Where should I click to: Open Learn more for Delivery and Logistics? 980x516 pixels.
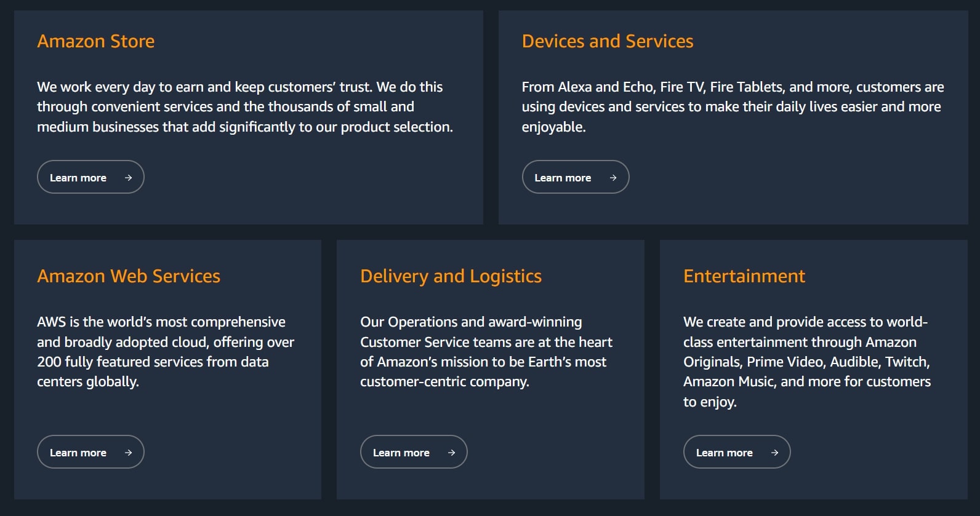point(414,452)
